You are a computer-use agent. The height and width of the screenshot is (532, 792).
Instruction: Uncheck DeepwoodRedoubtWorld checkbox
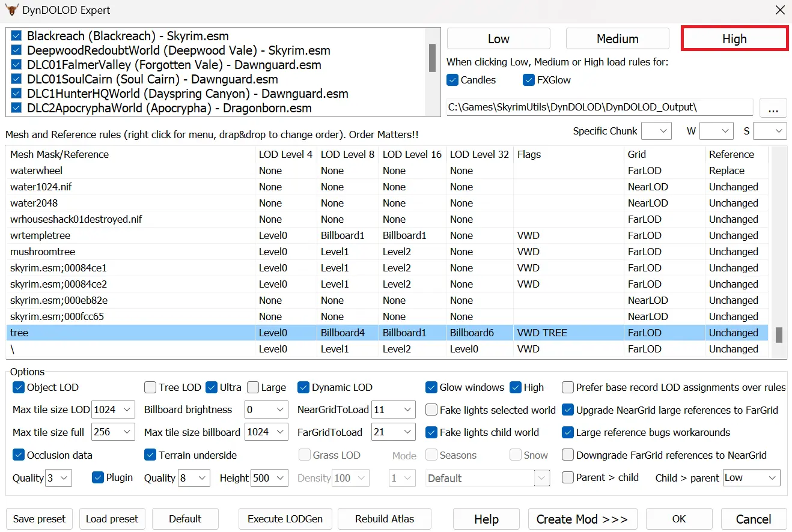16,50
